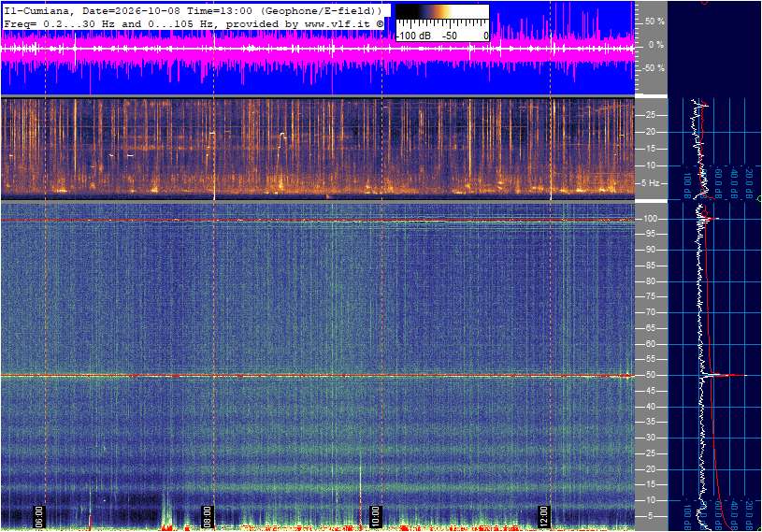Image resolution: width=762 pixels, height=532 pixels.
Task: Click the 75 Hz axis label
Action: pyautogui.click(x=650, y=296)
